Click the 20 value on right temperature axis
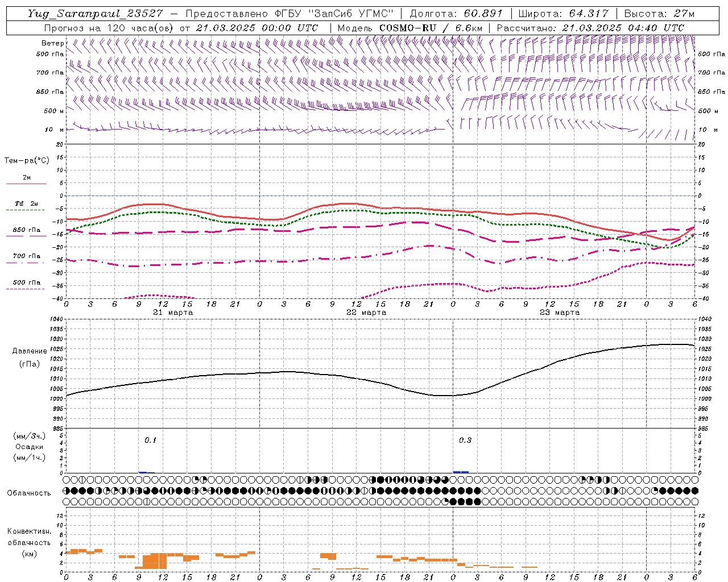The image size is (728, 582). (701, 144)
